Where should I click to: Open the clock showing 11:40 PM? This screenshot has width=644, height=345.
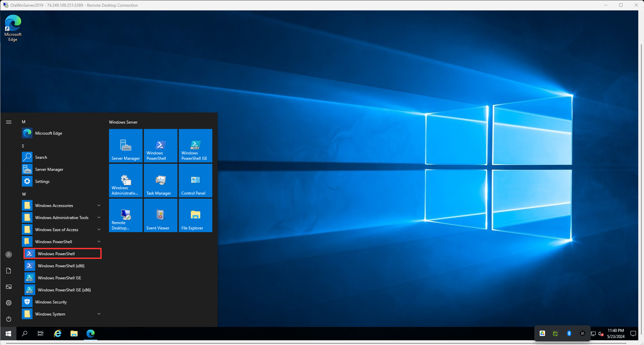616,334
